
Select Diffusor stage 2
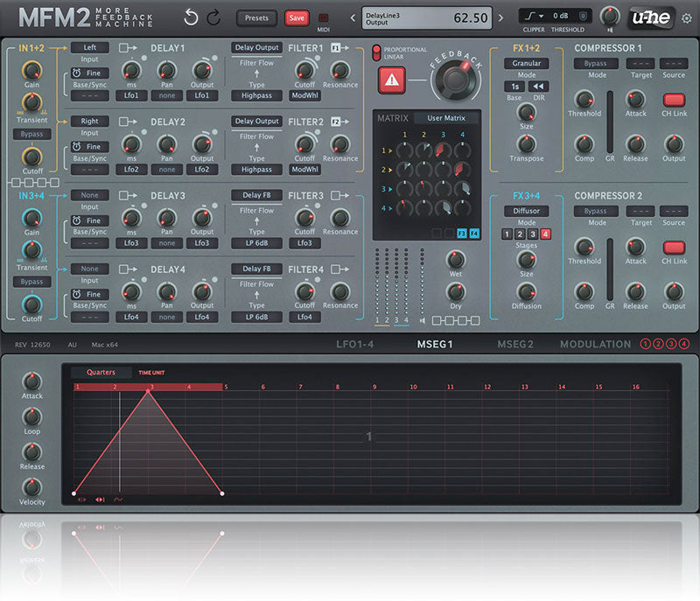tap(520, 234)
